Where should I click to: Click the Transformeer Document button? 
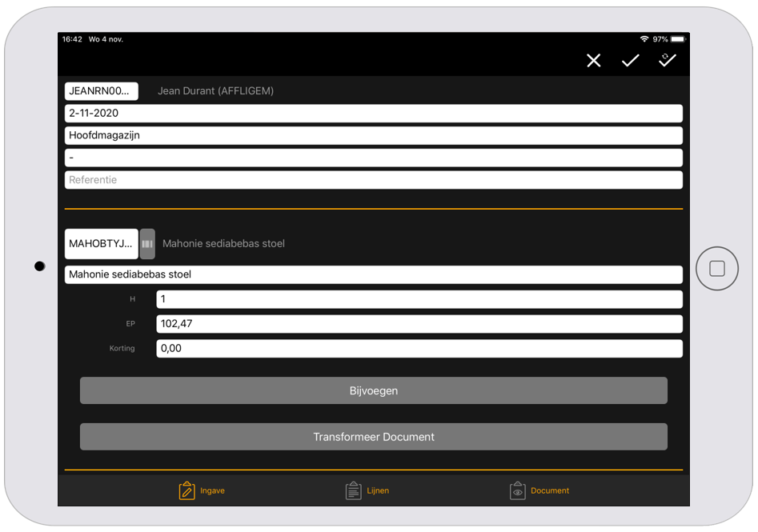pyautogui.click(x=373, y=437)
